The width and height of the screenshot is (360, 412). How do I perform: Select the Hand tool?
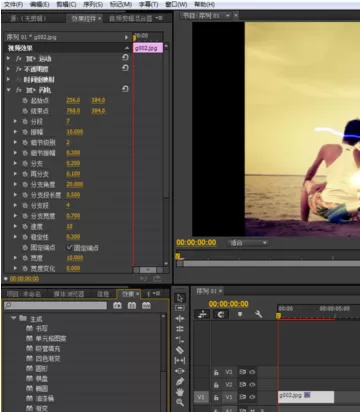tap(180, 392)
